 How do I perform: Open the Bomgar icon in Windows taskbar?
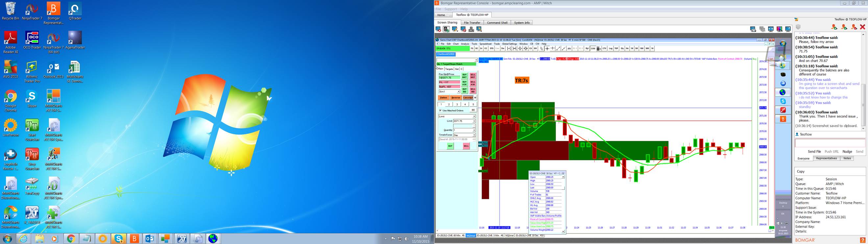click(x=134, y=238)
